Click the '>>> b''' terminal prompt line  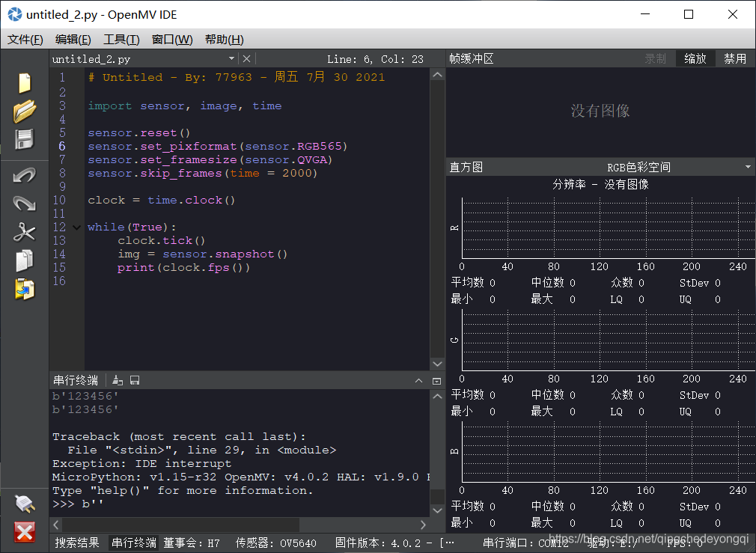pyautogui.click(x=78, y=504)
